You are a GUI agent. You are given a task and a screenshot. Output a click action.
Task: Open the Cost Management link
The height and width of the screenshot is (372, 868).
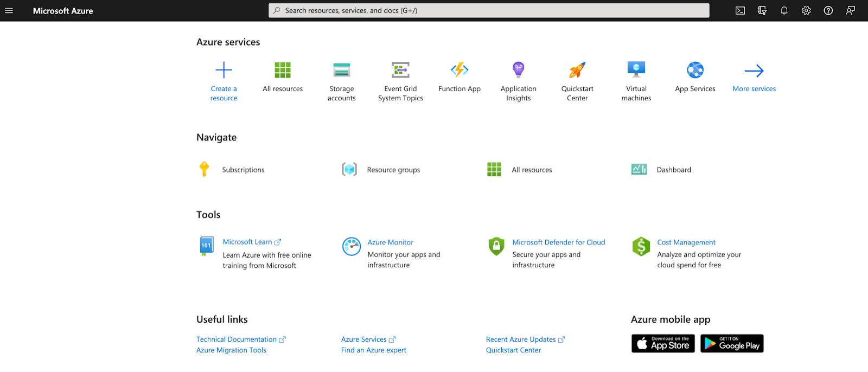click(x=686, y=242)
